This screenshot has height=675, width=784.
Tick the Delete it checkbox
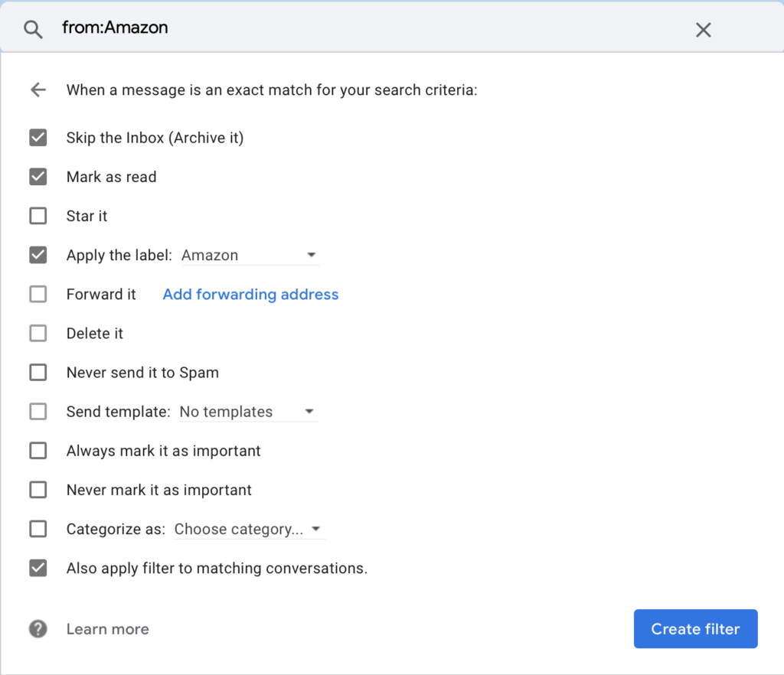38,333
